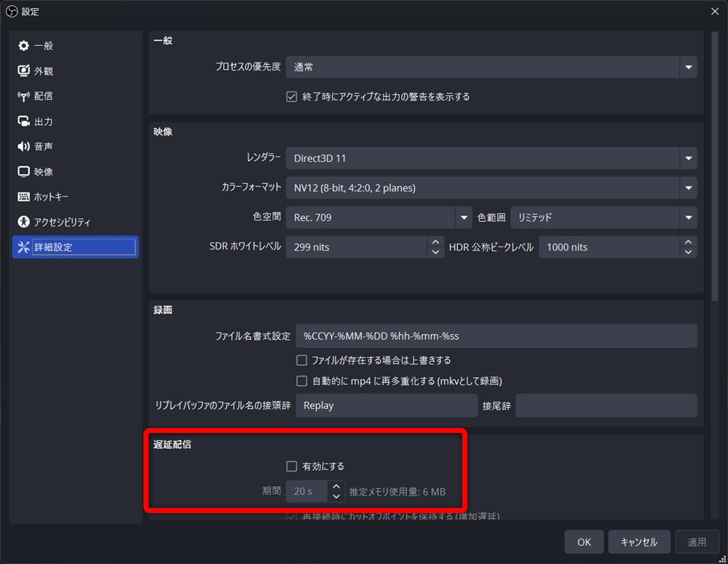
Task: Toggle 終了時にアクティブな出力の警告を表示する checkbox
Action: (292, 97)
